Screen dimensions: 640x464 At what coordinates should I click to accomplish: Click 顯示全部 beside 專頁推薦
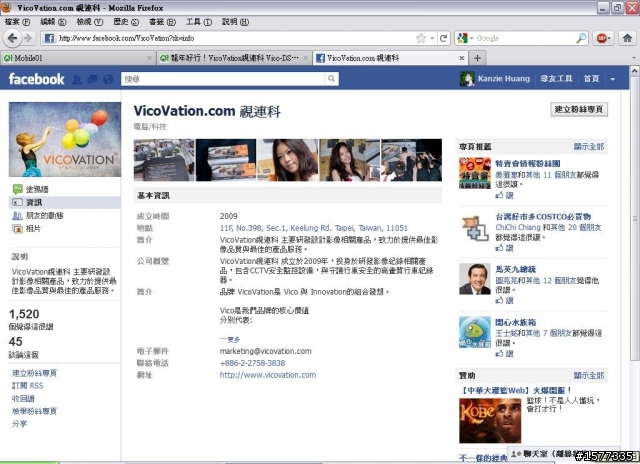coord(589,147)
